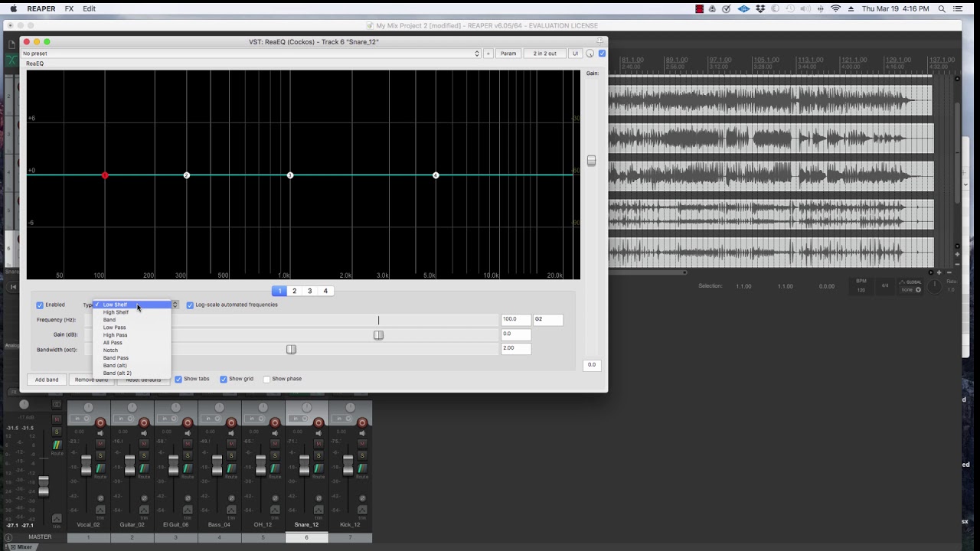Invert phase on Snare_12 channel
This screenshot has height=551, width=980.
[x=318, y=498]
